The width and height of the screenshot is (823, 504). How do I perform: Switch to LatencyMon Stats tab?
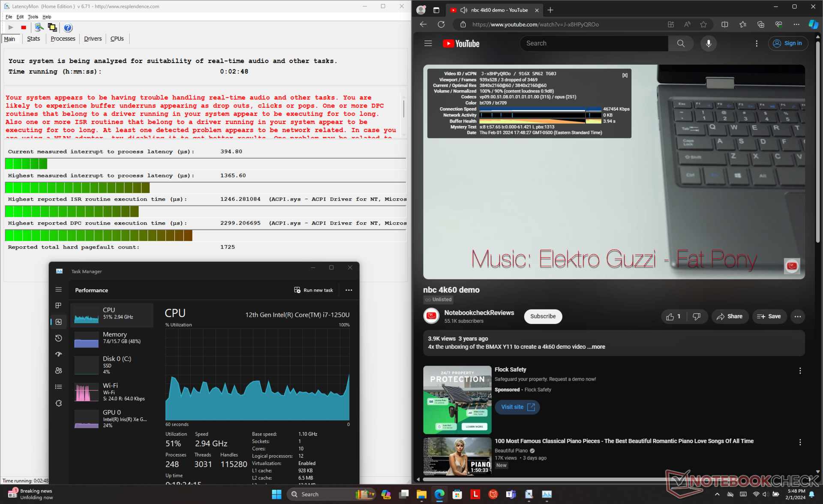coord(33,39)
